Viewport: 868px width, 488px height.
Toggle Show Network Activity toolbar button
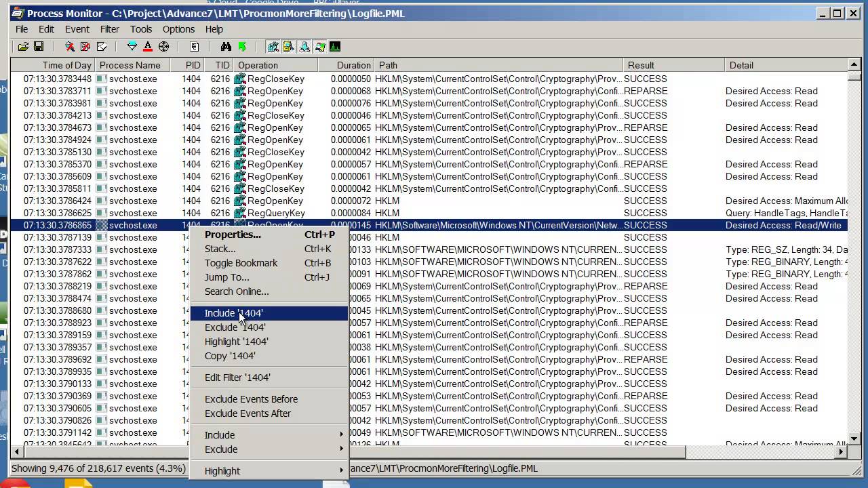coord(304,47)
